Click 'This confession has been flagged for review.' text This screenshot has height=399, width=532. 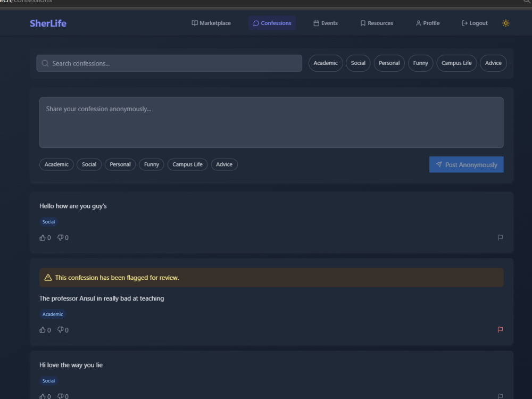(x=117, y=278)
